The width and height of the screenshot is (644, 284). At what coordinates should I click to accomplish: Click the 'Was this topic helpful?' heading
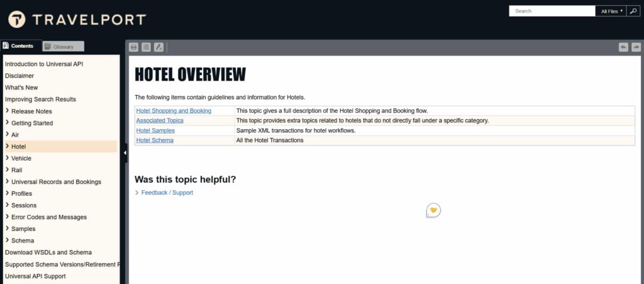[186, 179]
